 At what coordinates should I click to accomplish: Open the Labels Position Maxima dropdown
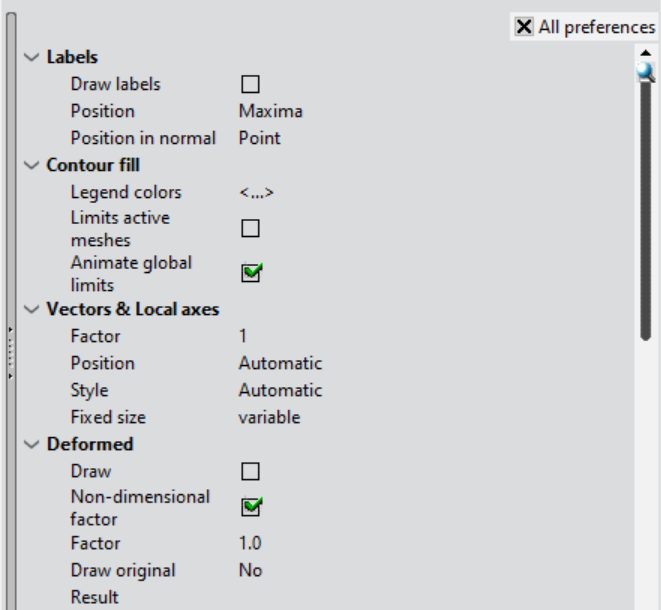click(271, 111)
